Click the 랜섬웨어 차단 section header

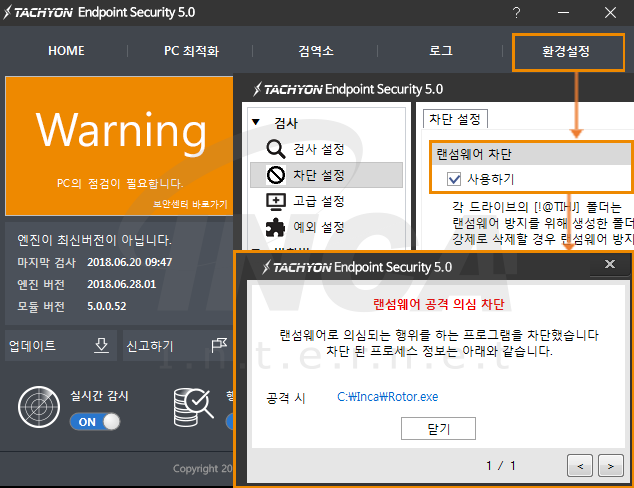(x=531, y=154)
